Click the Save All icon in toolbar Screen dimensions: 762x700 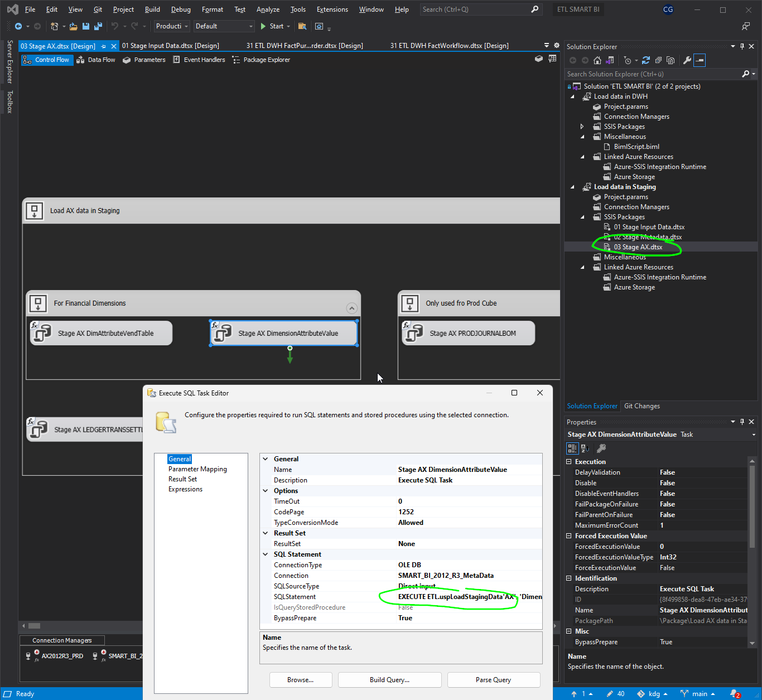(x=98, y=26)
